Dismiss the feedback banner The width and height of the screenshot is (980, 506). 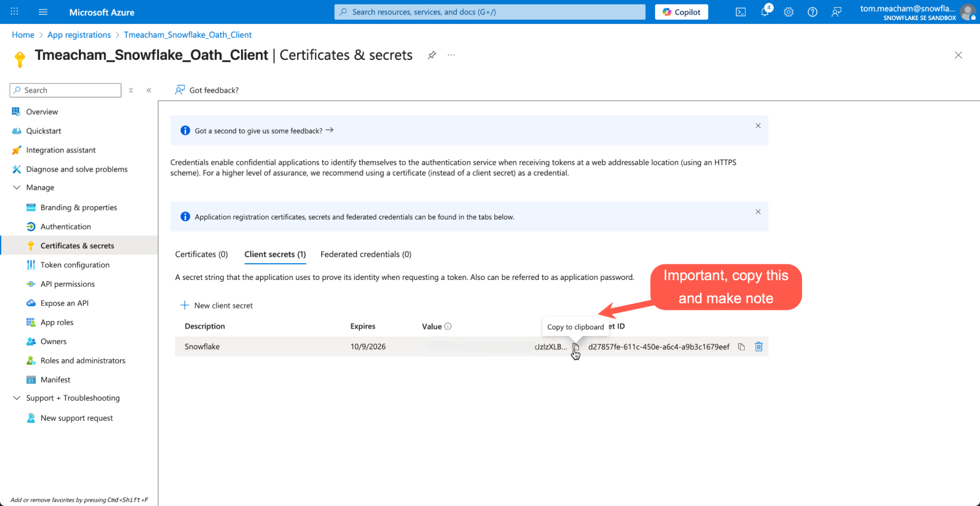(758, 126)
